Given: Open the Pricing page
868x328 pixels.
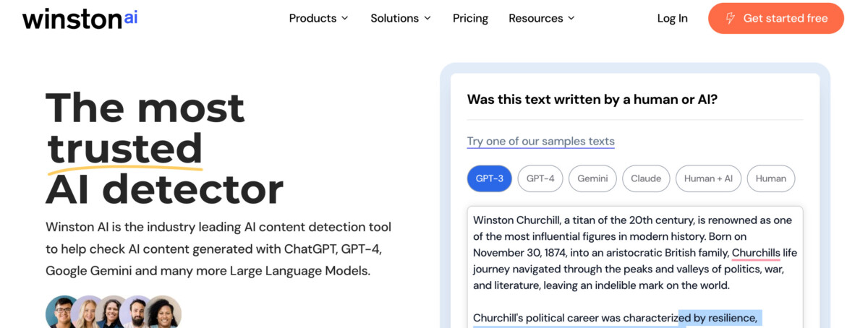Looking at the screenshot, I should coord(470,18).
